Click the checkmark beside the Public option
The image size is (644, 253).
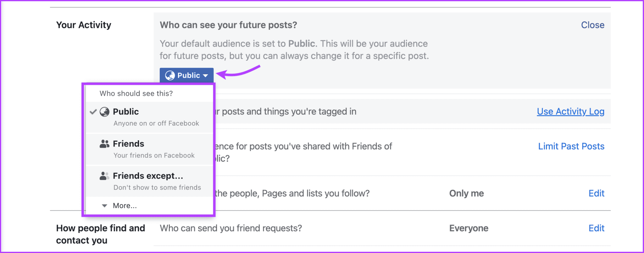[x=93, y=112]
